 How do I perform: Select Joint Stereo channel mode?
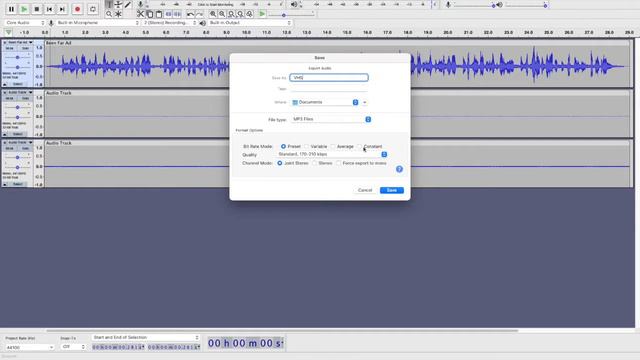[x=280, y=163]
